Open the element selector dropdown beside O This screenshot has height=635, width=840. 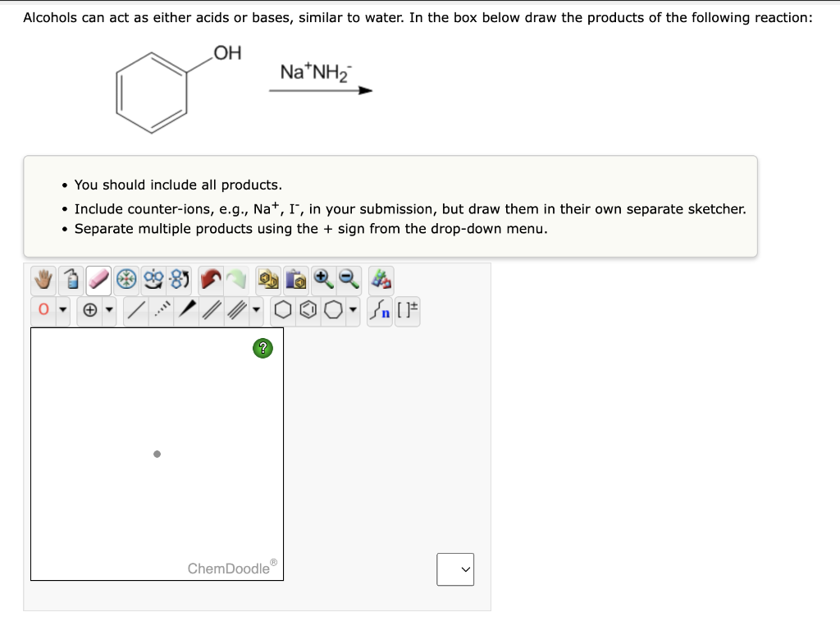click(x=62, y=311)
